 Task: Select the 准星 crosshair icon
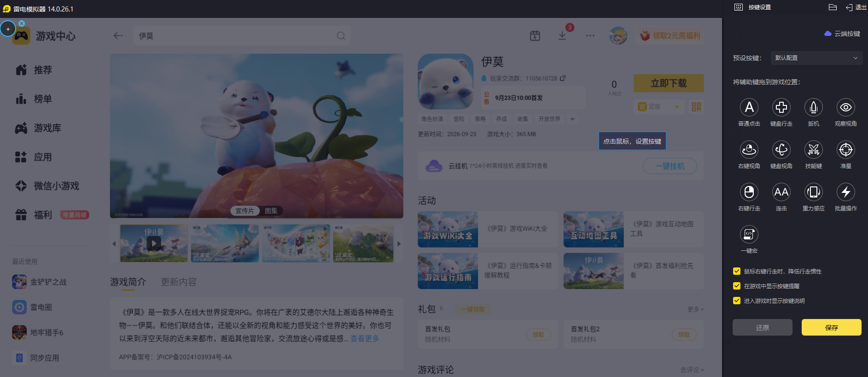pyautogui.click(x=846, y=150)
